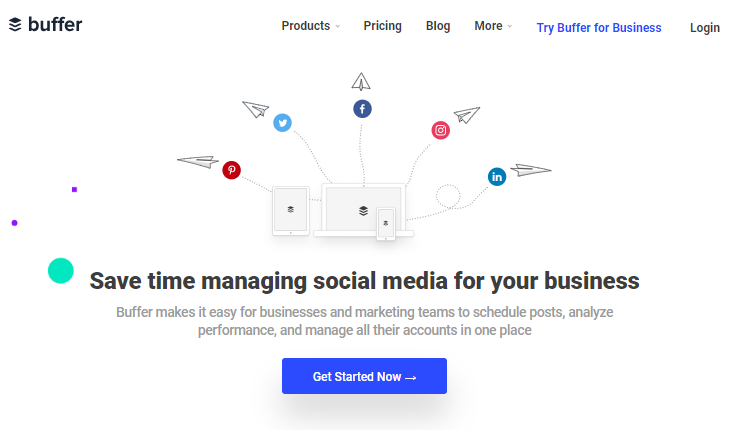Click the paper plane above Facebook icon
The height and width of the screenshot is (430, 731).
click(361, 82)
